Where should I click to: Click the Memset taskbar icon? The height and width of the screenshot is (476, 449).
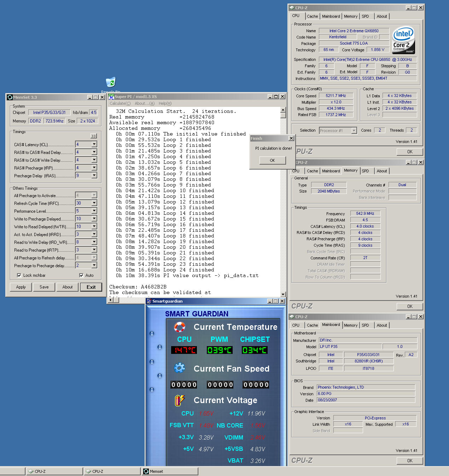[146, 471]
